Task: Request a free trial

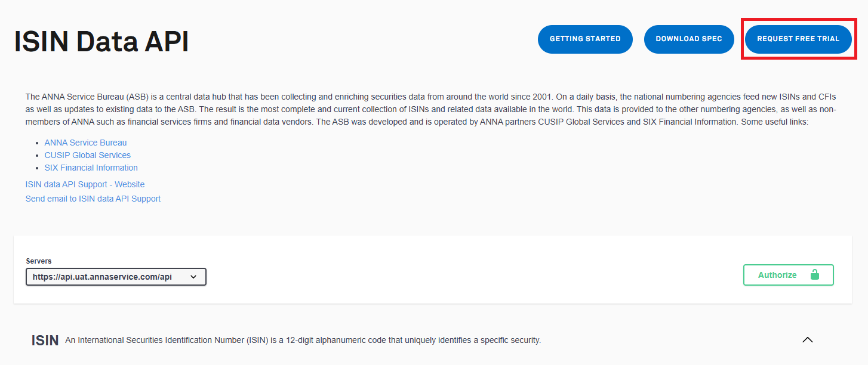Action: pyautogui.click(x=798, y=39)
